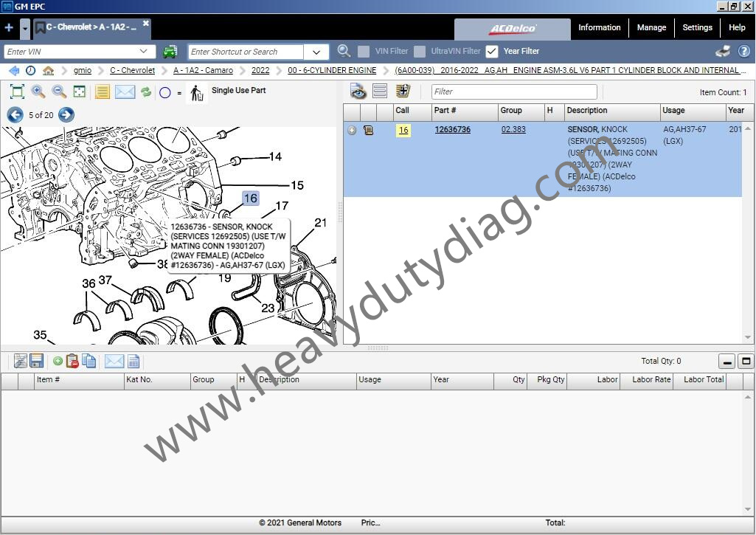Open part number 12636736 link
Screen dimensions: 756x535
pyautogui.click(x=452, y=129)
